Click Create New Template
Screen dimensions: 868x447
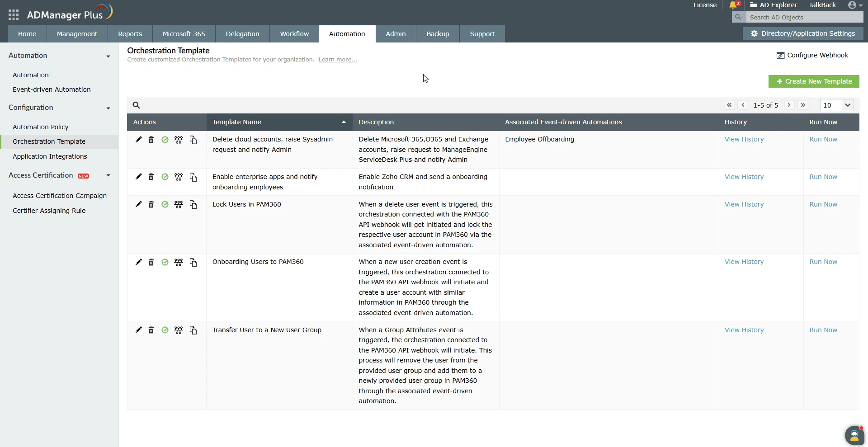pos(813,81)
